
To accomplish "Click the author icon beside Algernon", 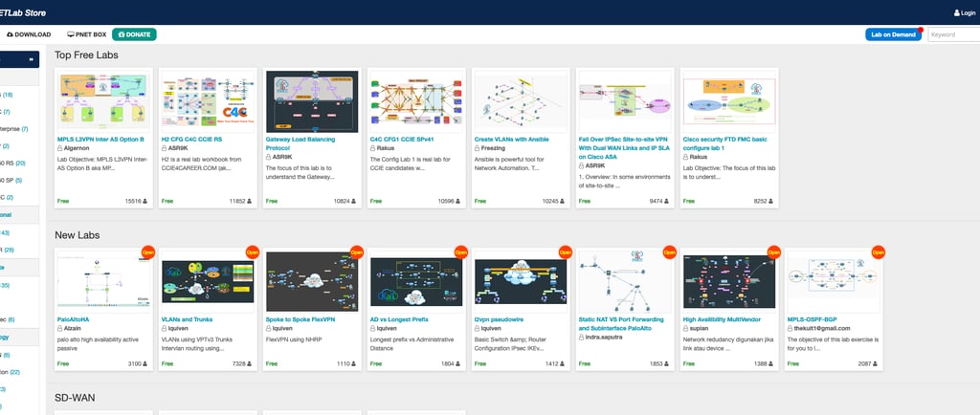I will coord(60,148).
